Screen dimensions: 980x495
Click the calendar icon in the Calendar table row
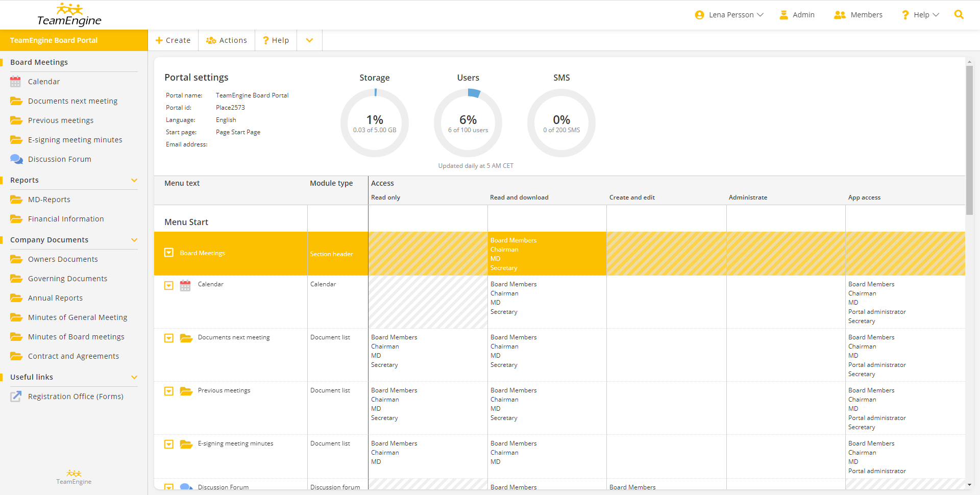click(x=185, y=286)
